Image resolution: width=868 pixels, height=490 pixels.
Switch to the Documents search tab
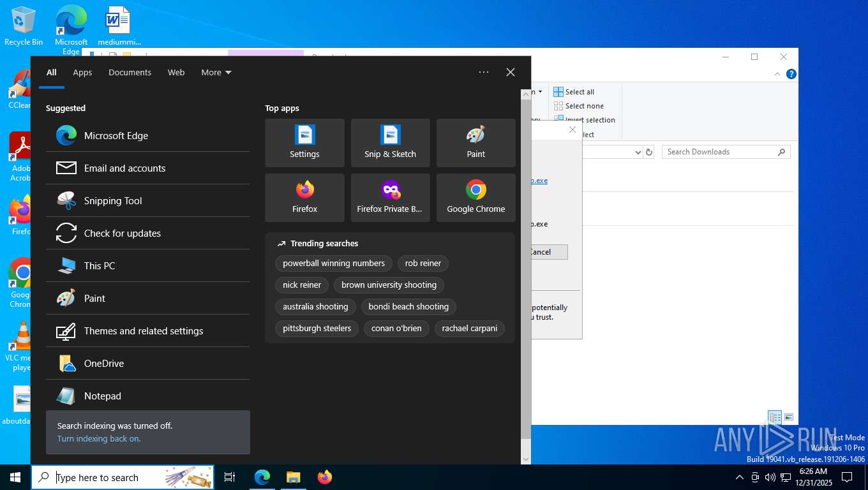coord(130,72)
